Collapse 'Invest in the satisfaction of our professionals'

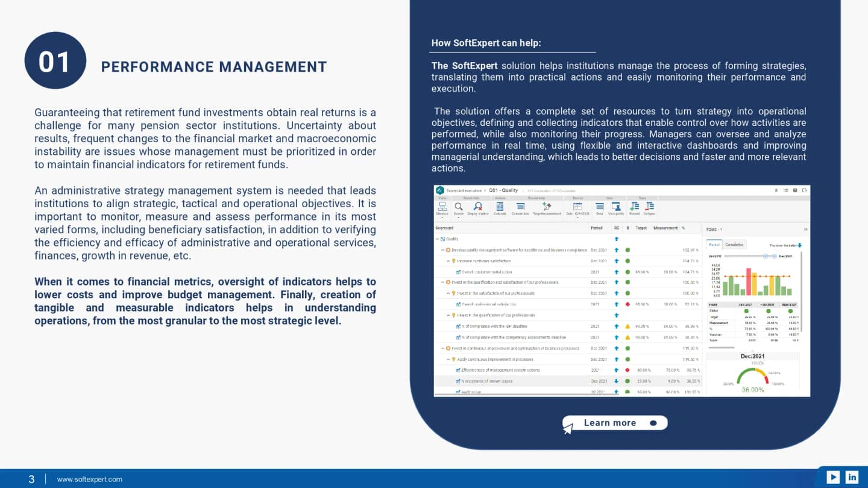point(448,293)
